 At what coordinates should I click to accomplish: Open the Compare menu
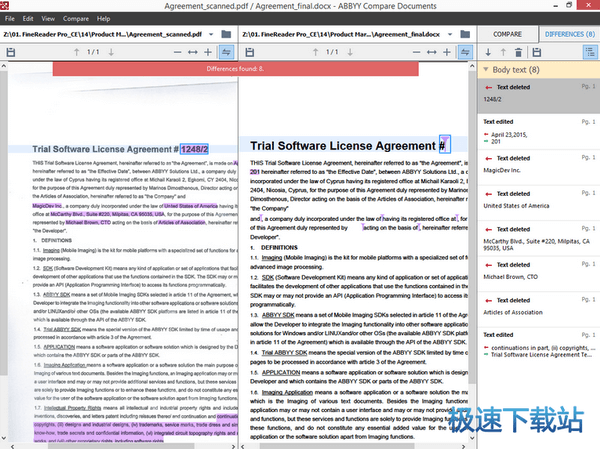click(74, 18)
